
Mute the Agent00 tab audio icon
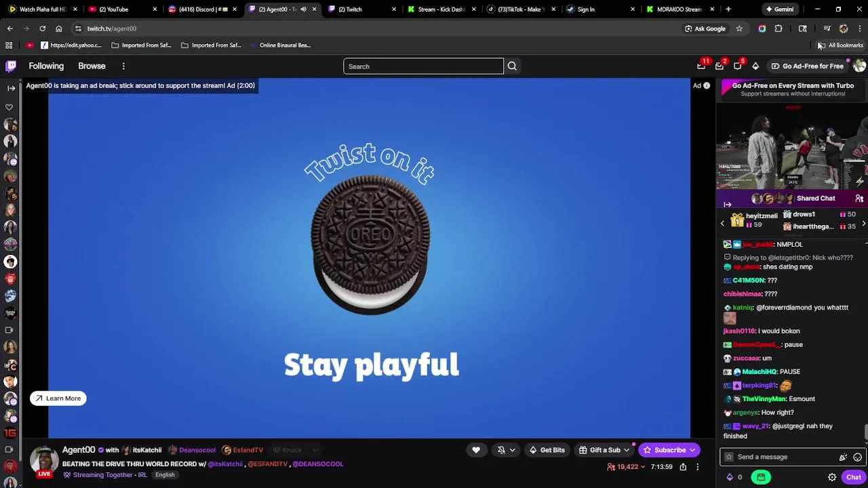(x=303, y=9)
